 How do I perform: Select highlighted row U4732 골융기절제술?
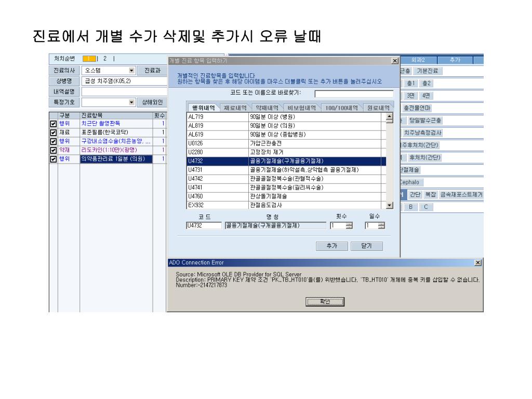(x=286, y=161)
